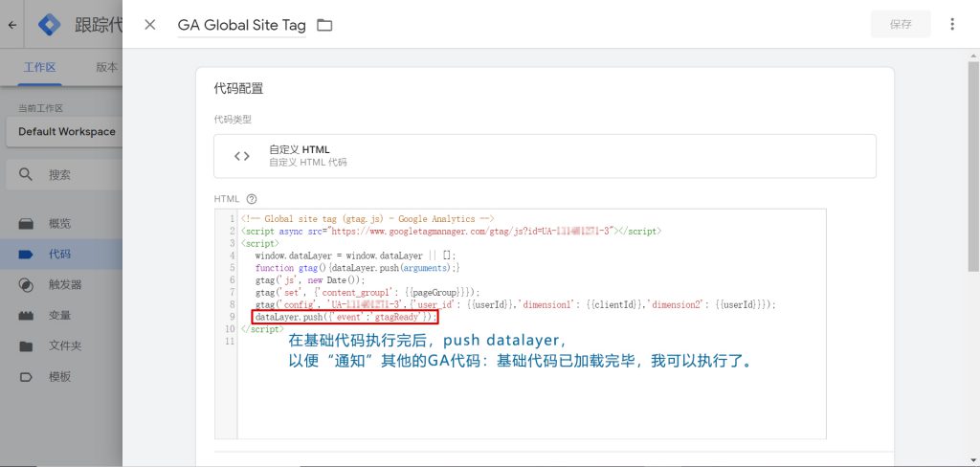Click the 触发器 trigger circle icon
The width and height of the screenshot is (980, 467).
point(26,284)
